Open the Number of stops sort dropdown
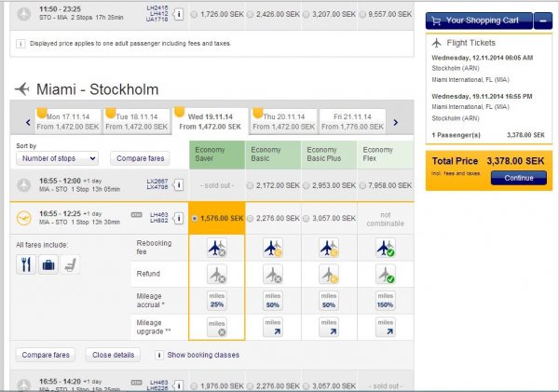Screen dimensions: 559x392 (x=57, y=158)
